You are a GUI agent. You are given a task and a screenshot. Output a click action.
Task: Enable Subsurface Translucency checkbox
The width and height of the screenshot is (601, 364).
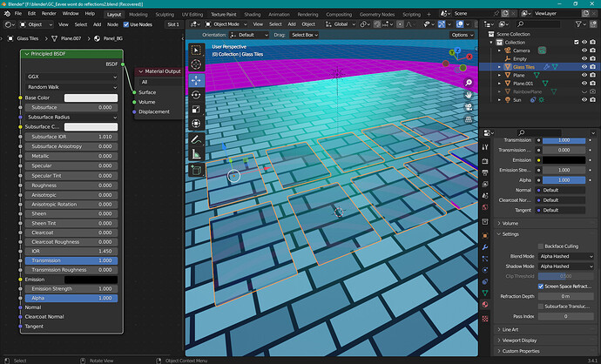pyautogui.click(x=541, y=307)
